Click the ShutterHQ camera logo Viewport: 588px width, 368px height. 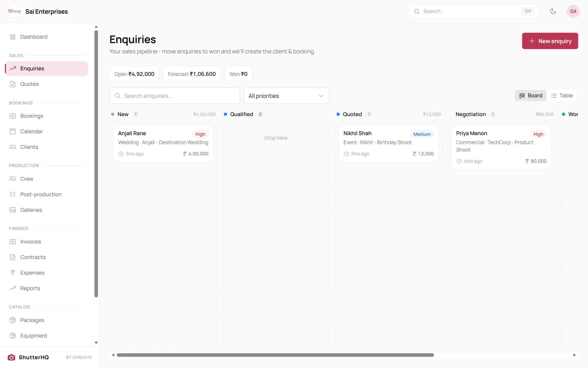[x=11, y=357]
